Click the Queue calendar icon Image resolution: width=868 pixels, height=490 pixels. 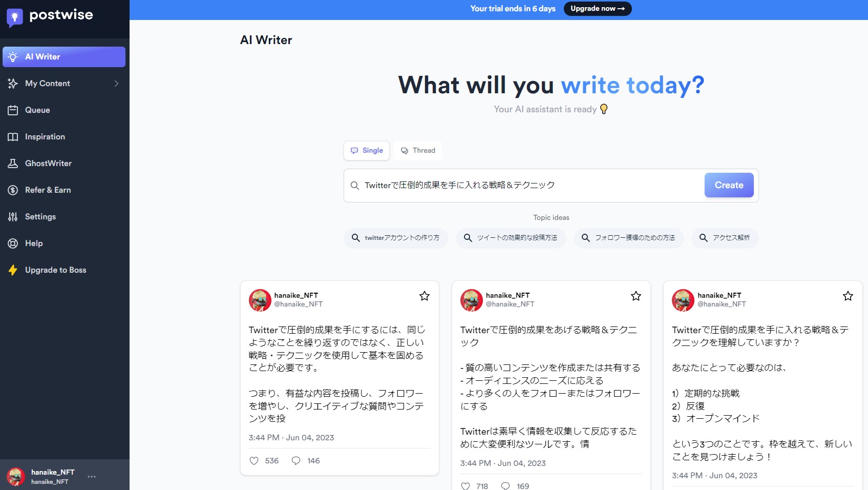coord(13,110)
